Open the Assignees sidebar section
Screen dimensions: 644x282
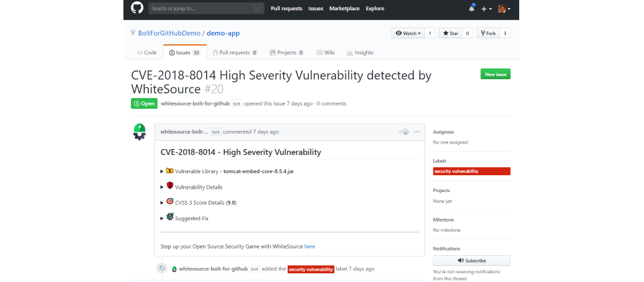(x=443, y=132)
